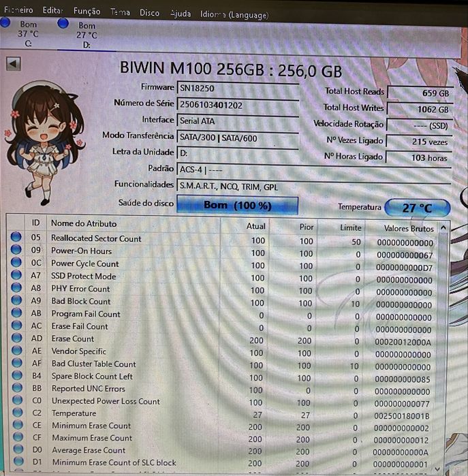Click the Nome do Atributo column header

coord(134,224)
